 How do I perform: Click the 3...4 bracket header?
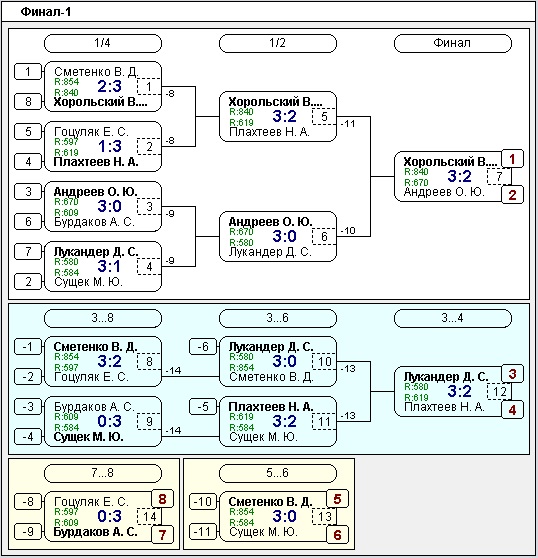point(453,318)
